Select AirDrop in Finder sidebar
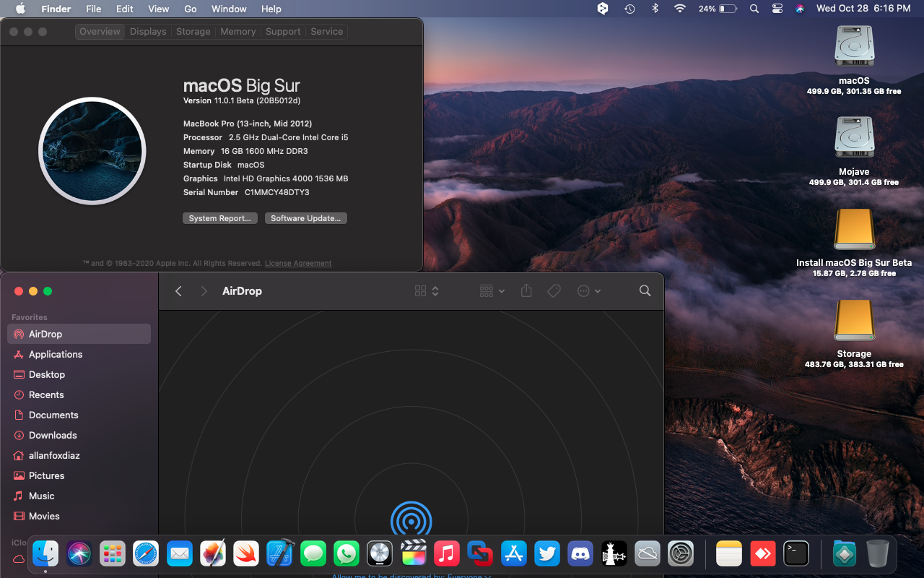 coord(79,334)
